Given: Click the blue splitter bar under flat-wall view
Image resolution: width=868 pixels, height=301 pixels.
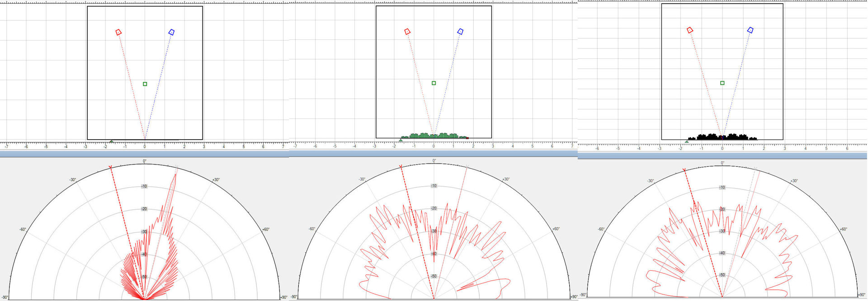Looking at the screenshot, I should pyautogui.click(x=144, y=154).
